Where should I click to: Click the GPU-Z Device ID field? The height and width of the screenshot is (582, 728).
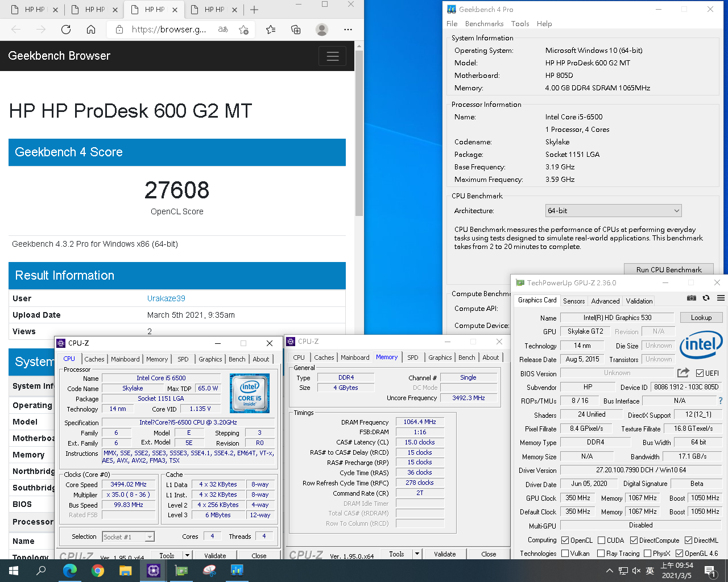[x=686, y=387]
